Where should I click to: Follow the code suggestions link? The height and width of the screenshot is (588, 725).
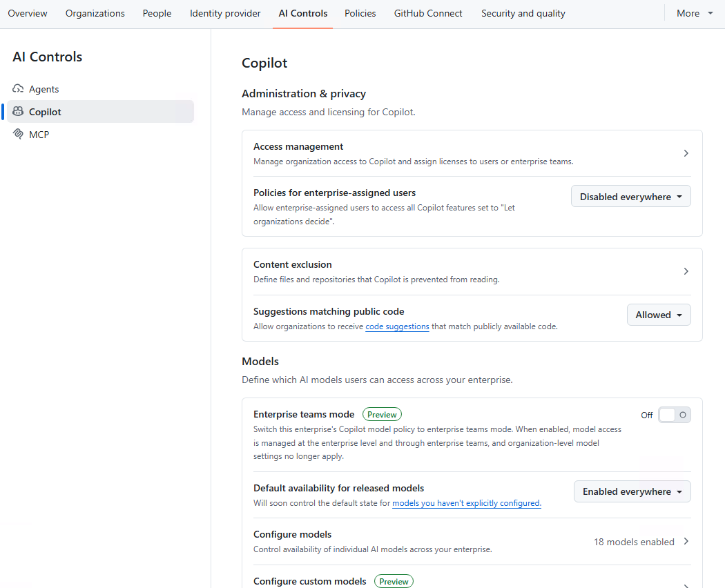(x=397, y=326)
